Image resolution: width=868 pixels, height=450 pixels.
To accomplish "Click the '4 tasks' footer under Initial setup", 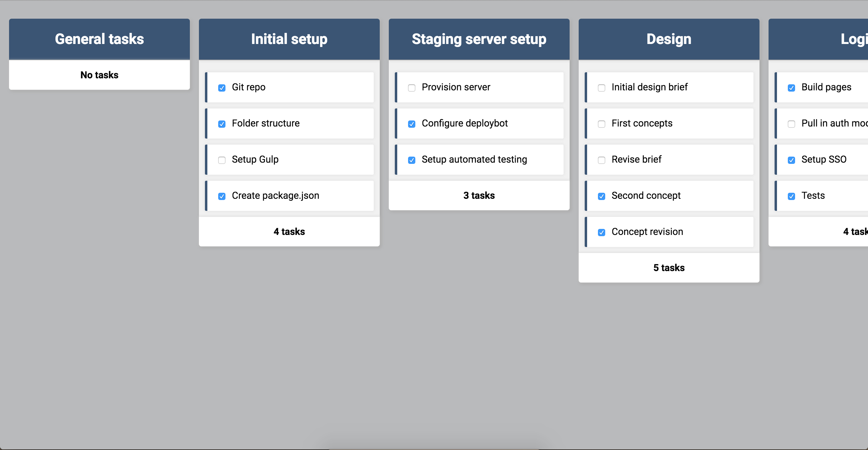I will 289,232.
